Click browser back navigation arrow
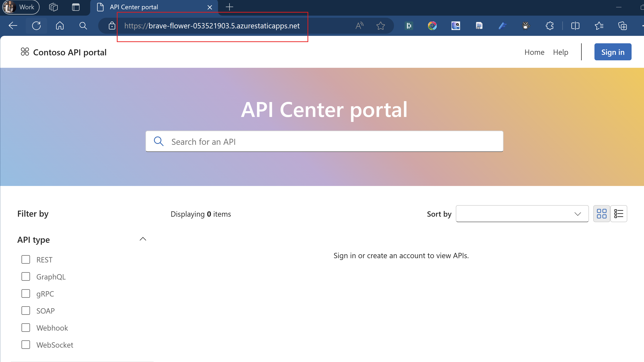This screenshot has width=644, height=362. click(x=13, y=25)
